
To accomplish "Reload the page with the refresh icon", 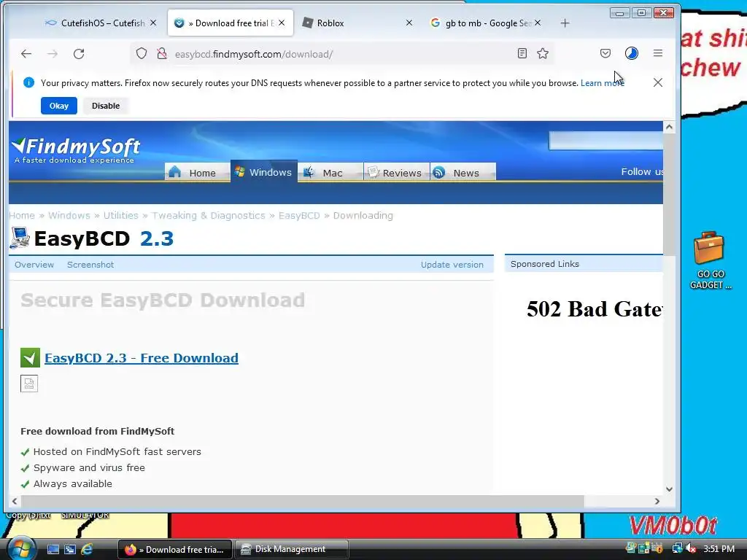I will pos(79,54).
